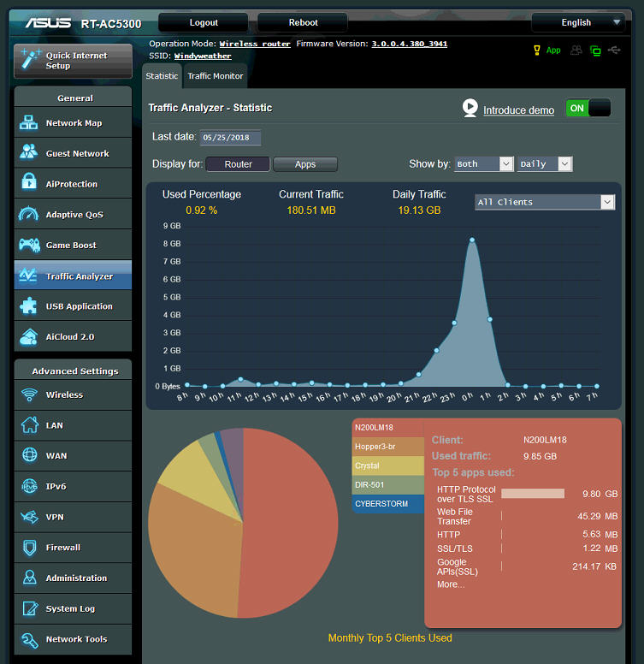Switch display to Apps
This screenshot has width=644, height=664.
tap(305, 164)
